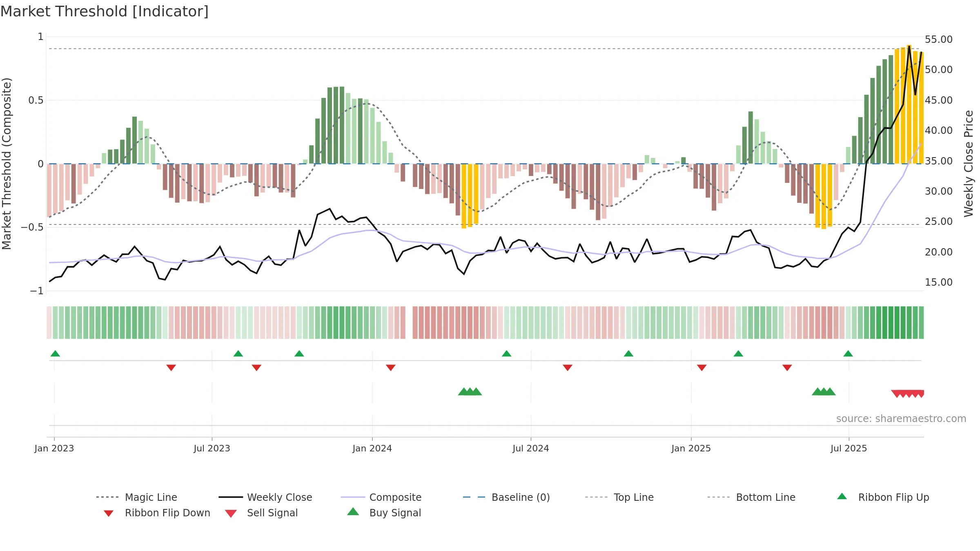Click the red flip-down triangle just after Jan 2024
This screenshot has height=551, width=980.
tap(391, 368)
